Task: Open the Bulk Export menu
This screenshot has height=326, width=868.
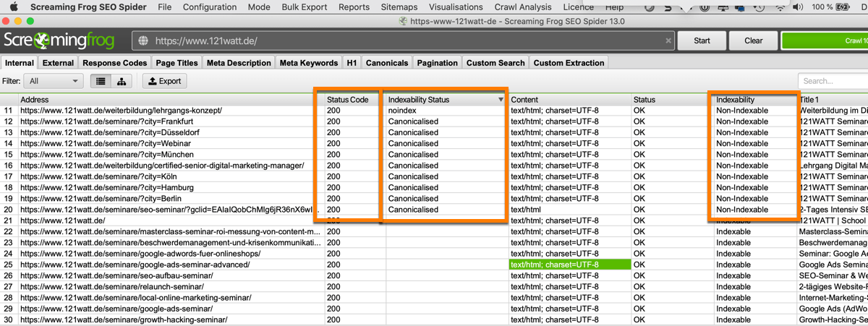Action: tap(305, 7)
